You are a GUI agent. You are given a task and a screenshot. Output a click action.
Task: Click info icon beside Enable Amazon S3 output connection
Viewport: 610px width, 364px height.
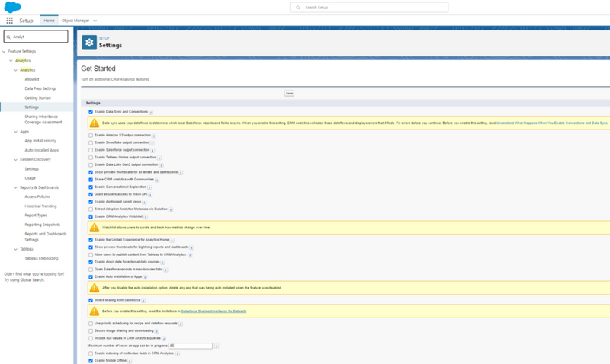(154, 136)
